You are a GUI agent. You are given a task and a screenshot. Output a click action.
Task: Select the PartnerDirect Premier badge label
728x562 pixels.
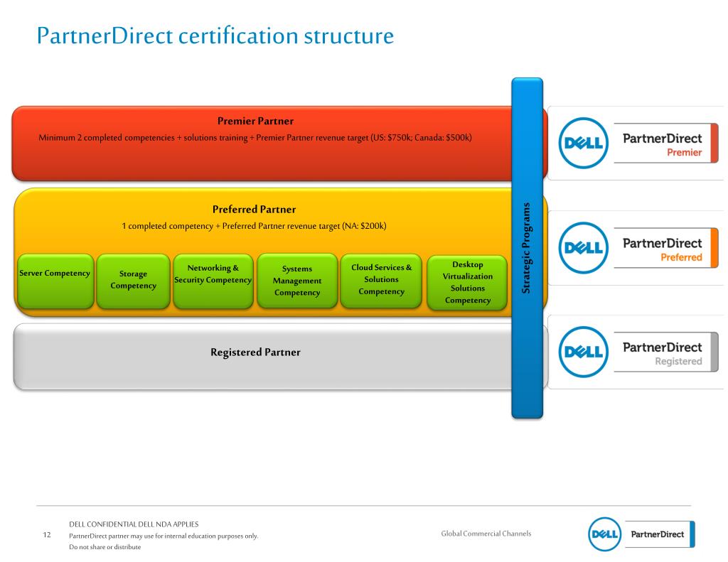665,144
